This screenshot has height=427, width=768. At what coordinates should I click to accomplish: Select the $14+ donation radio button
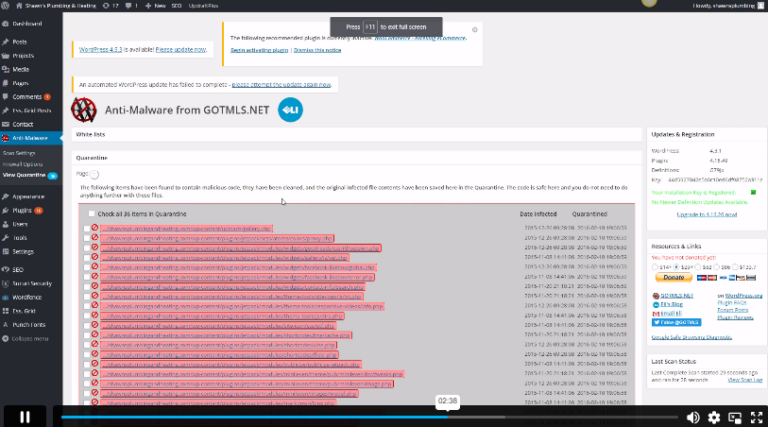click(x=655, y=267)
